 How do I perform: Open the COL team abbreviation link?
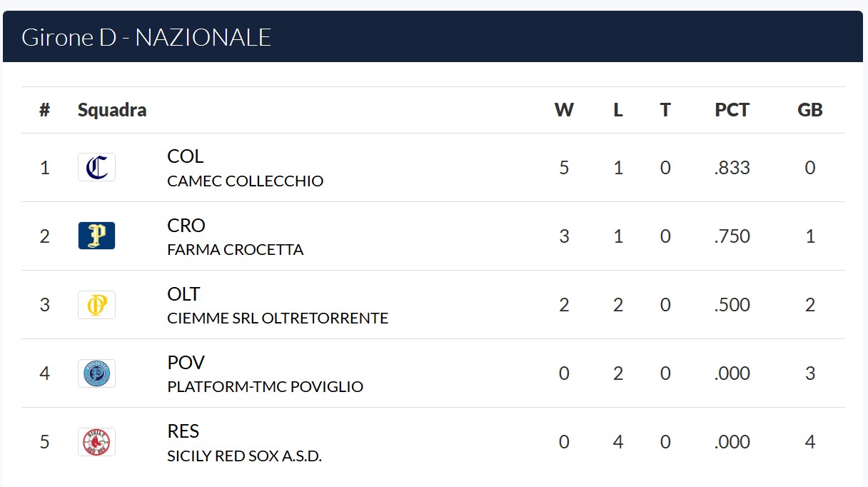[x=186, y=156]
